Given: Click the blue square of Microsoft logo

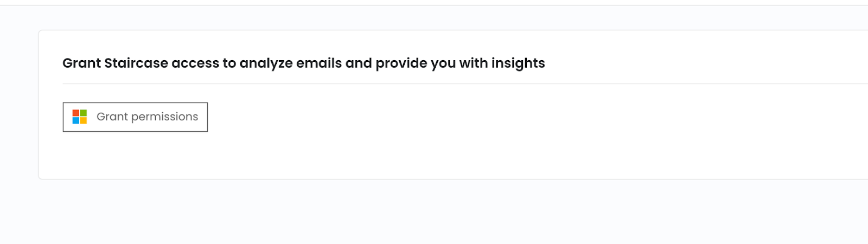Looking at the screenshot, I should tap(76, 120).
